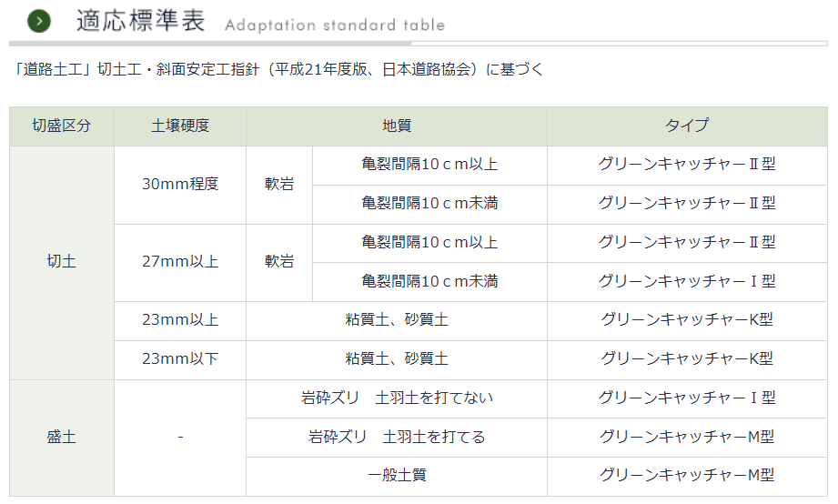Click the 岩砕ズリ 土羽土を打てる cell

tap(397, 438)
